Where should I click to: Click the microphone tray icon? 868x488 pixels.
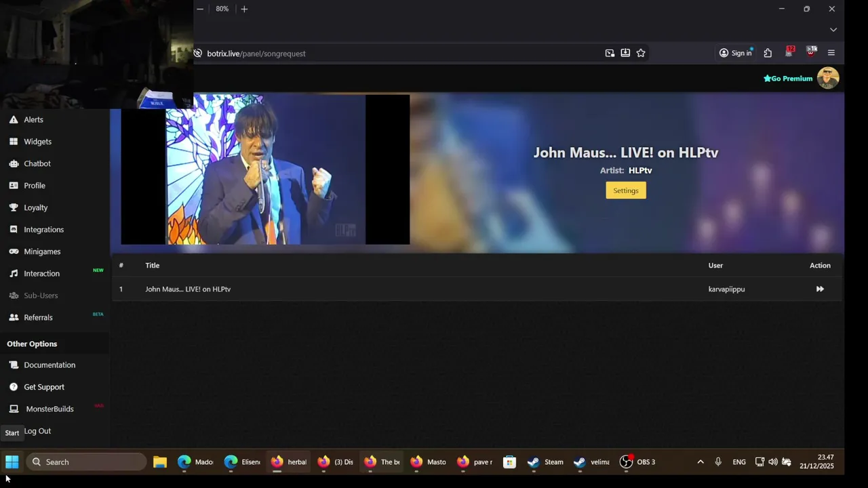click(718, 462)
